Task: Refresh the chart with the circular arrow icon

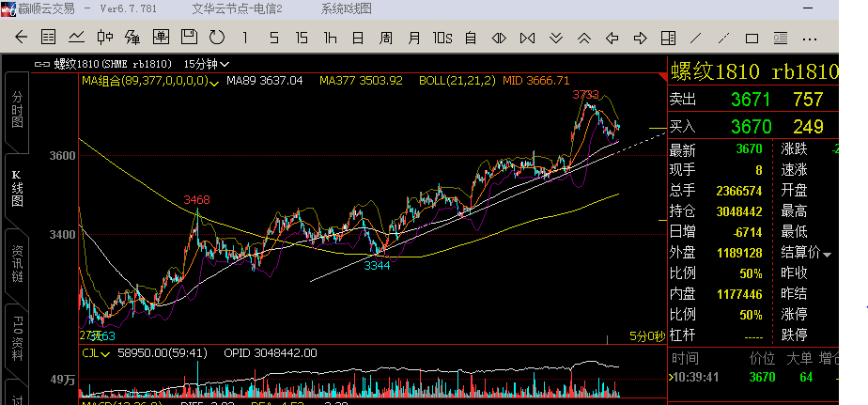Action: point(217,38)
